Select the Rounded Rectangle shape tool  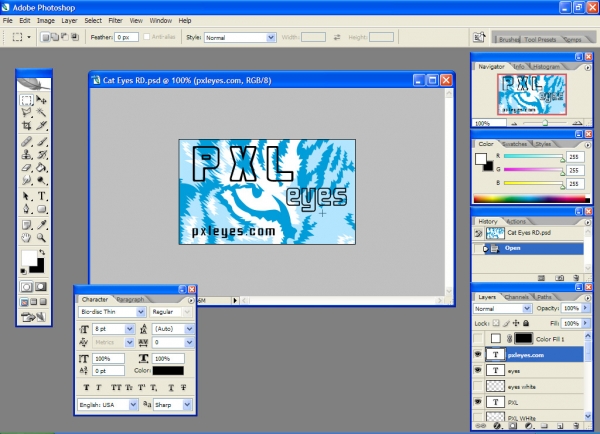[41, 209]
